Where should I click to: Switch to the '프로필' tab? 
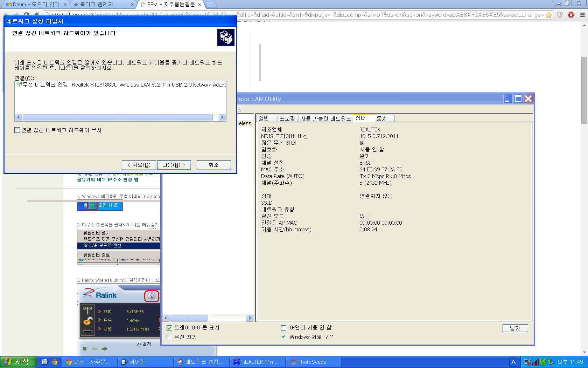287,118
